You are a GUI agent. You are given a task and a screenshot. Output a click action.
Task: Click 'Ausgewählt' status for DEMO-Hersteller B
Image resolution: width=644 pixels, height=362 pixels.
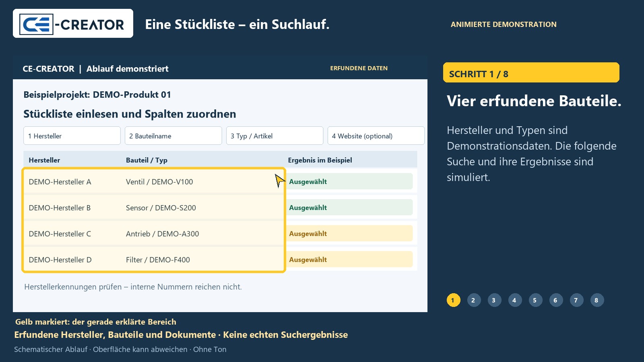coord(349,208)
